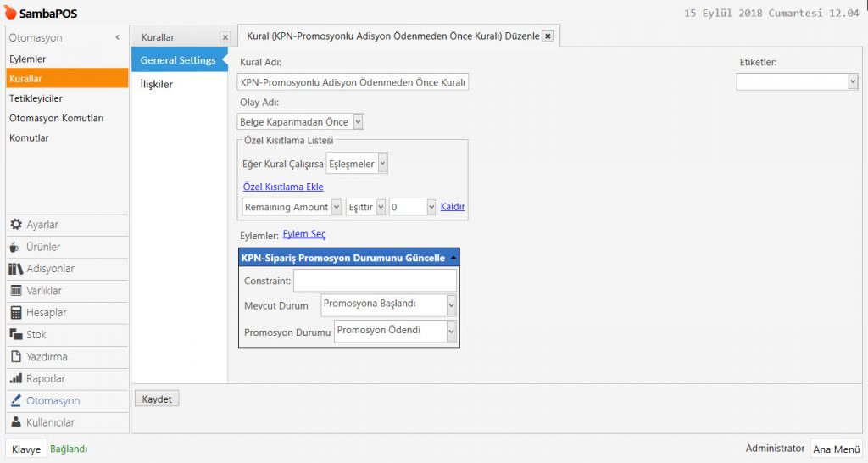The height and width of the screenshot is (463, 868).
Task: Collapse the KPN-Sipariş Promosyon action header
Action: [453, 258]
